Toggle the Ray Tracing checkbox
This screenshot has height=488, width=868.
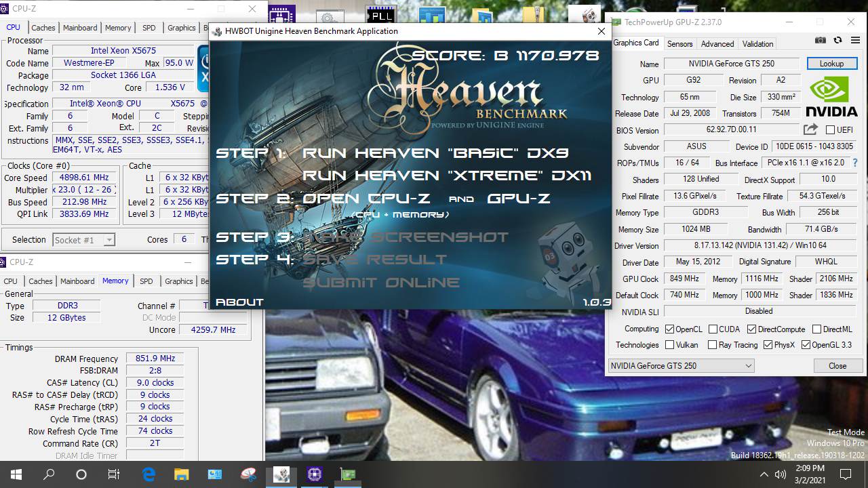712,345
